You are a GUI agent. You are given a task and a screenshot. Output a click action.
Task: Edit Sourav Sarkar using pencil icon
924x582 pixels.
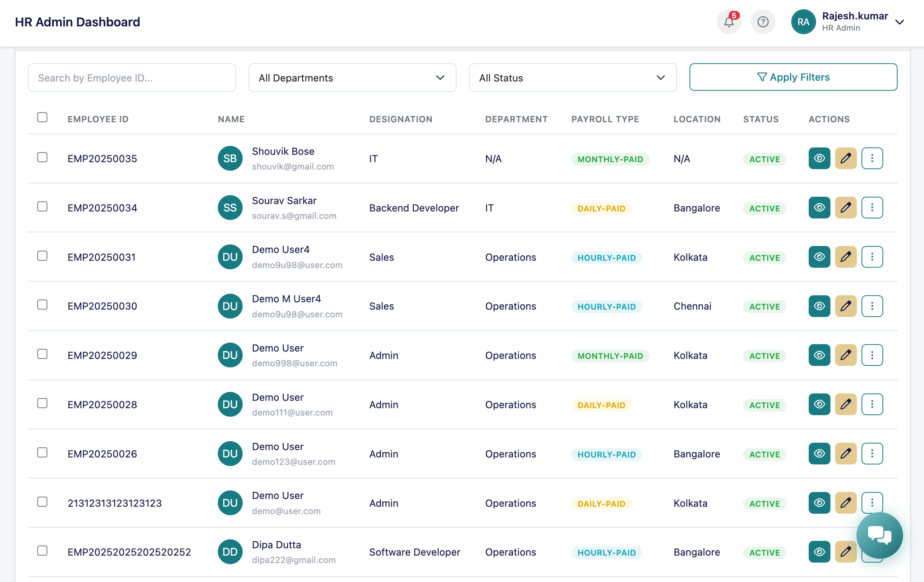(x=846, y=208)
